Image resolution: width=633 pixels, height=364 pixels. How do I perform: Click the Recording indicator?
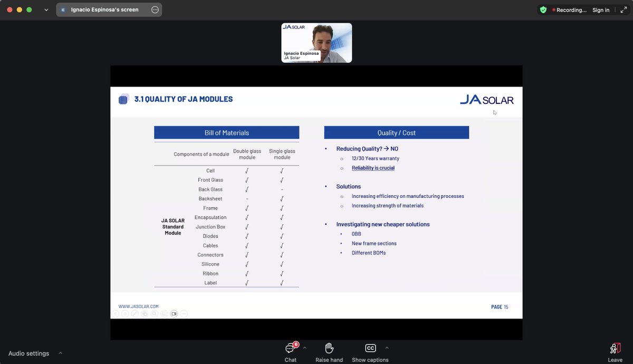(x=569, y=10)
